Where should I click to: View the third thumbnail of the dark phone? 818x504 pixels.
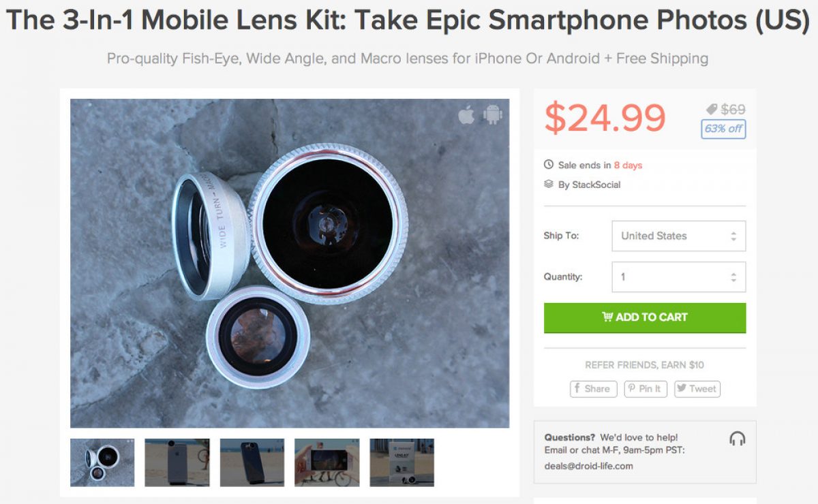[x=252, y=462]
